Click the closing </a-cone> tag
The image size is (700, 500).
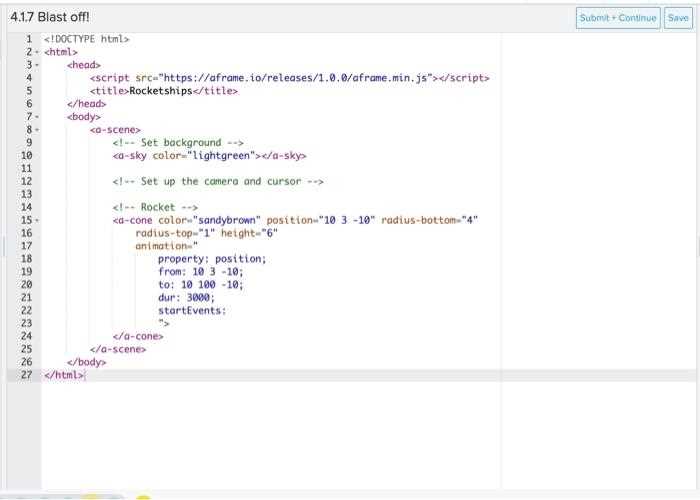[x=138, y=337]
